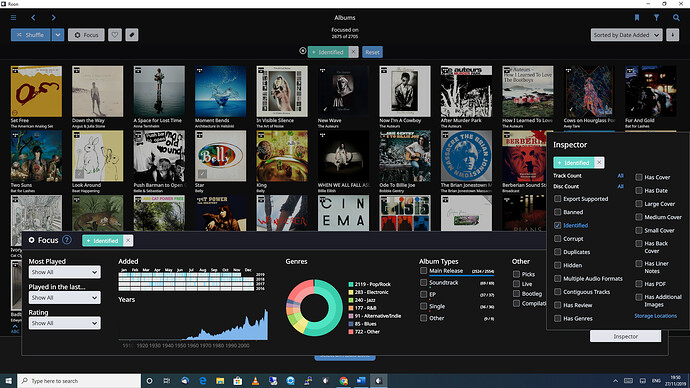Image resolution: width=690 pixels, height=388 pixels.
Task: Check Has Date option
Action: pos(639,190)
